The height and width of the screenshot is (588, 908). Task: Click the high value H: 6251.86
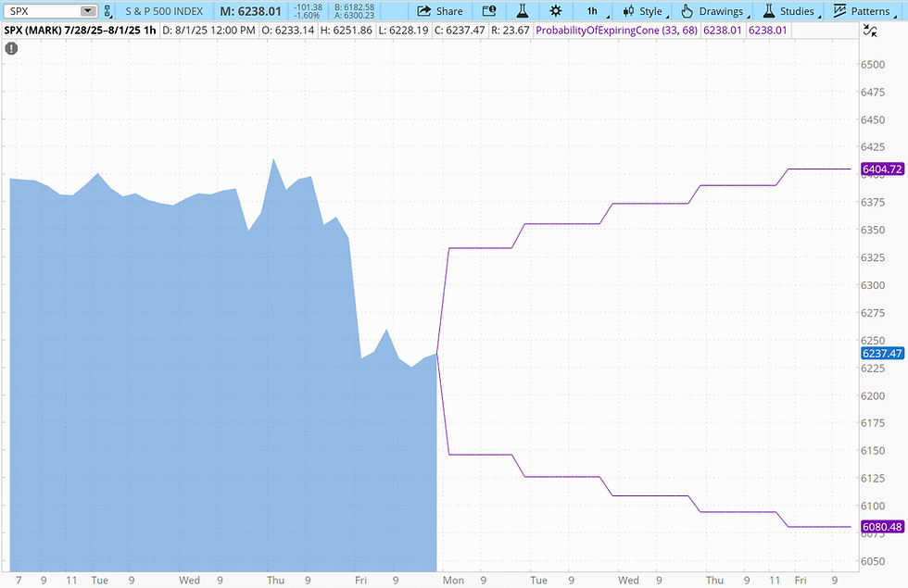tap(347, 30)
